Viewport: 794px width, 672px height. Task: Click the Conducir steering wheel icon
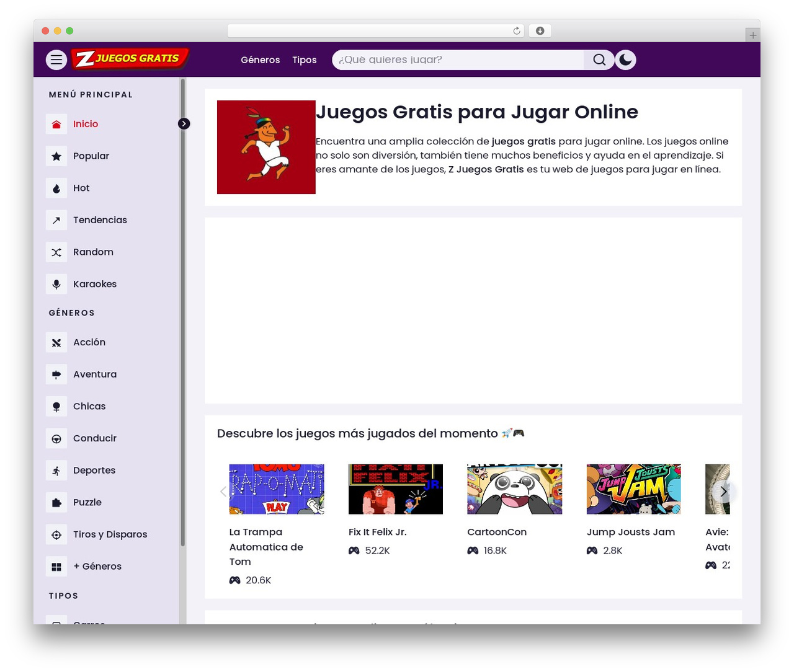pos(56,439)
